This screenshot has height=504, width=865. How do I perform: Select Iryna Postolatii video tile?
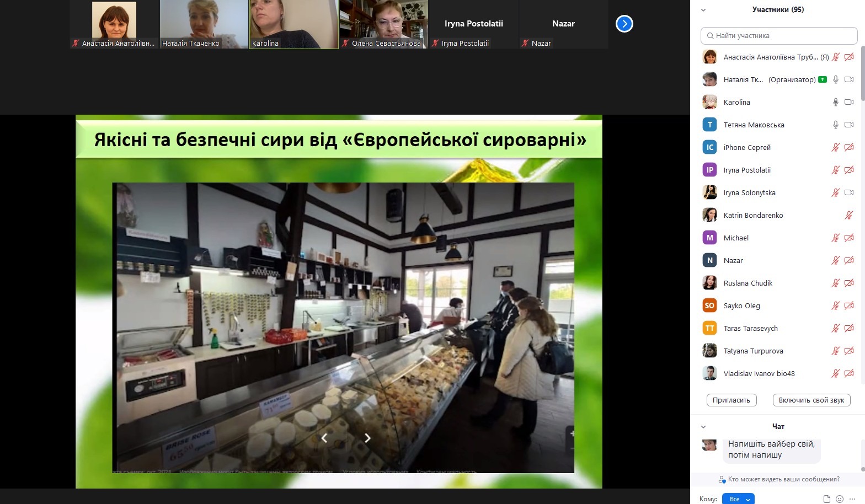(x=474, y=24)
